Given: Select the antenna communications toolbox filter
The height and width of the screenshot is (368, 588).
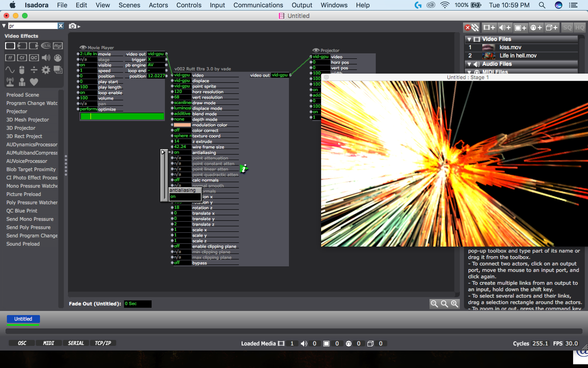Looking at the screenshot, I should coord(10,82).
